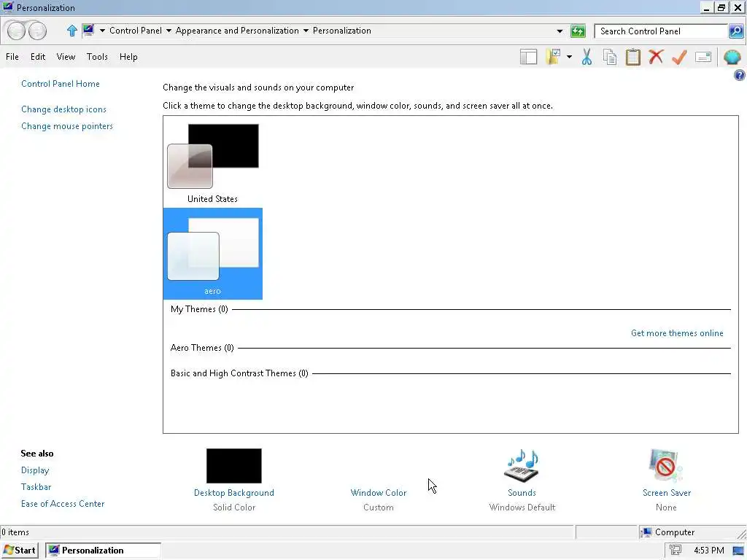747x560 pixels.
Task: Open Ease of Access Center link
Action: tap(63, 504)
